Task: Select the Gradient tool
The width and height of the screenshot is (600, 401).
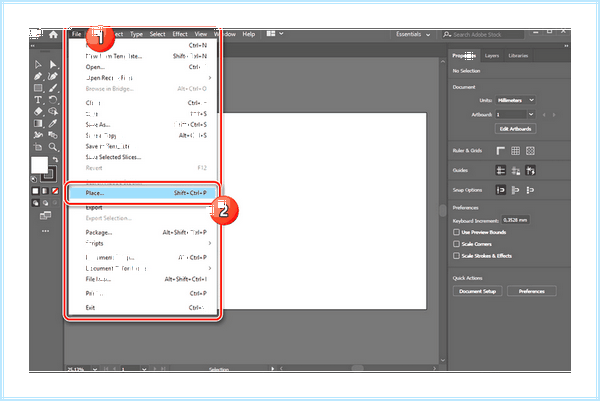Action: click(38, 123)
